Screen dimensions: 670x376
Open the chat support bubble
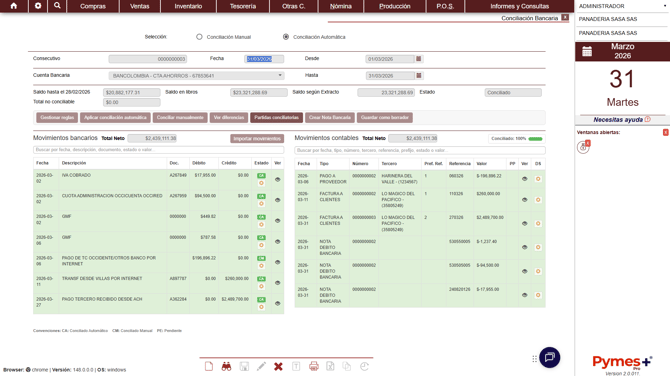pos(550,357)
